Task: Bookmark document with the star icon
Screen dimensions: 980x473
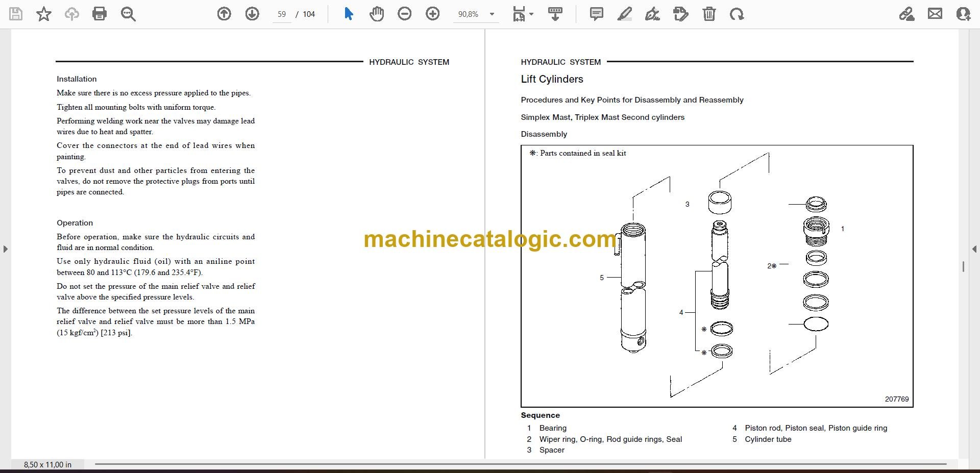Action: point(44,14)
